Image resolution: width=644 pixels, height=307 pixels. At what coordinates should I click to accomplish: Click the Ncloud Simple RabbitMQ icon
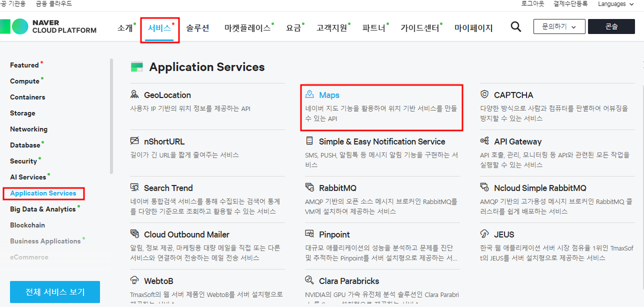click(x=484, y=187)
